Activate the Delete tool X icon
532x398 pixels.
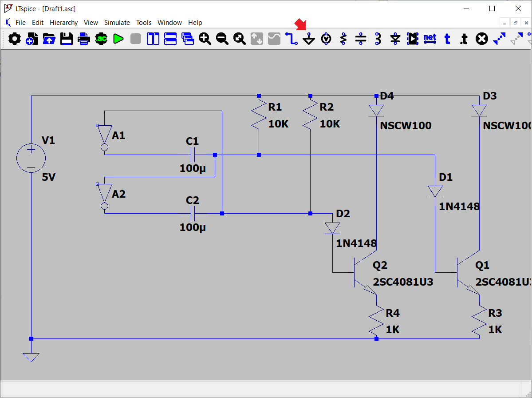click(481, 39)
